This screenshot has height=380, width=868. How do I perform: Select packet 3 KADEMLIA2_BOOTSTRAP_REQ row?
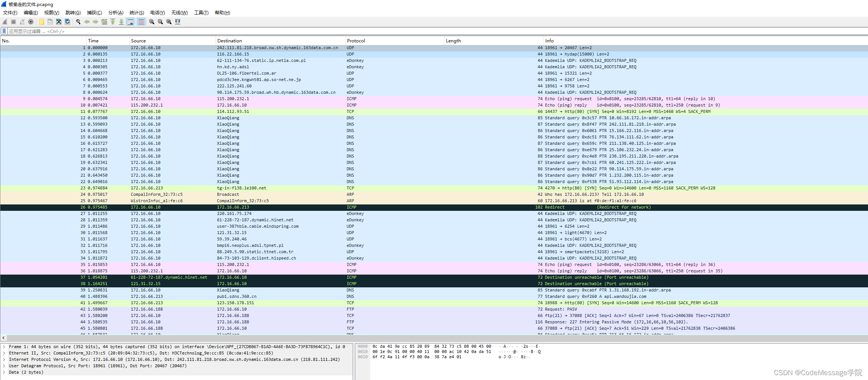coord(434,61)
